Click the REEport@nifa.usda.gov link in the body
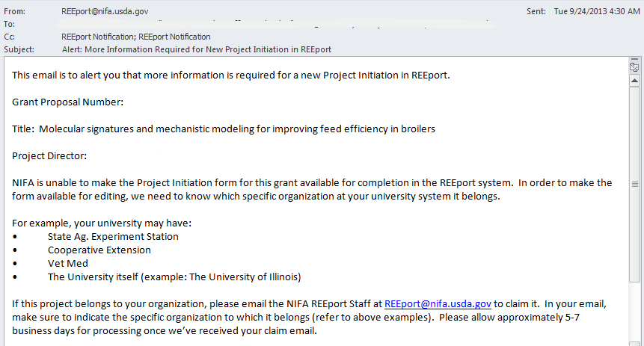The height and width of the screenshot is (346, 644). click(438, 304)
